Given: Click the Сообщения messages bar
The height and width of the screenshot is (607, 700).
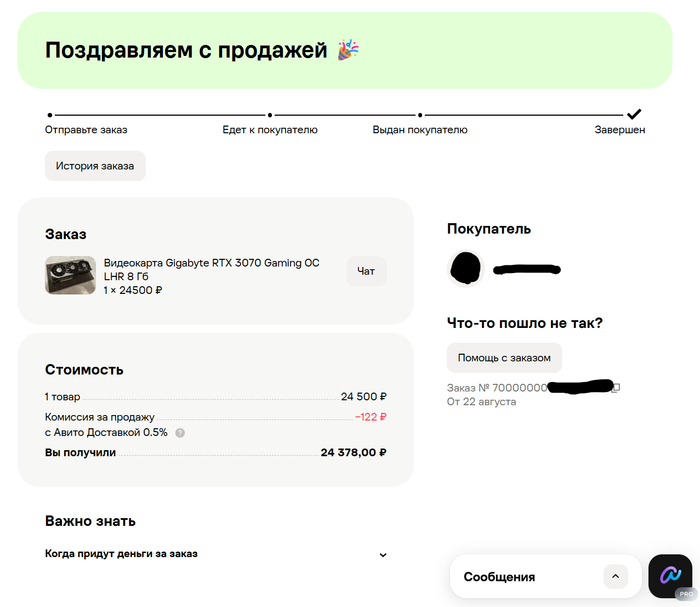Looking at the screenshot, I should click(x=546, y=576).
